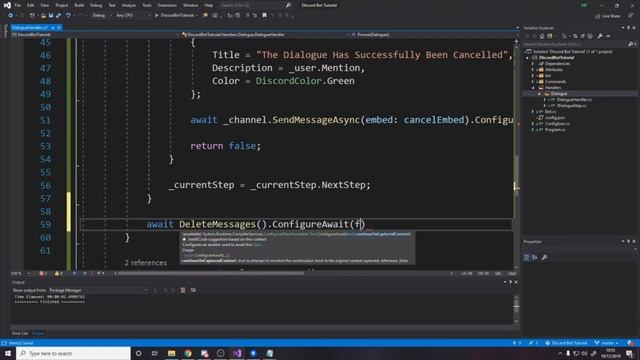Image resolution: width=640 pixels, height=360 pixels.
Task: Open the Help menu
Action: [209, 5]
